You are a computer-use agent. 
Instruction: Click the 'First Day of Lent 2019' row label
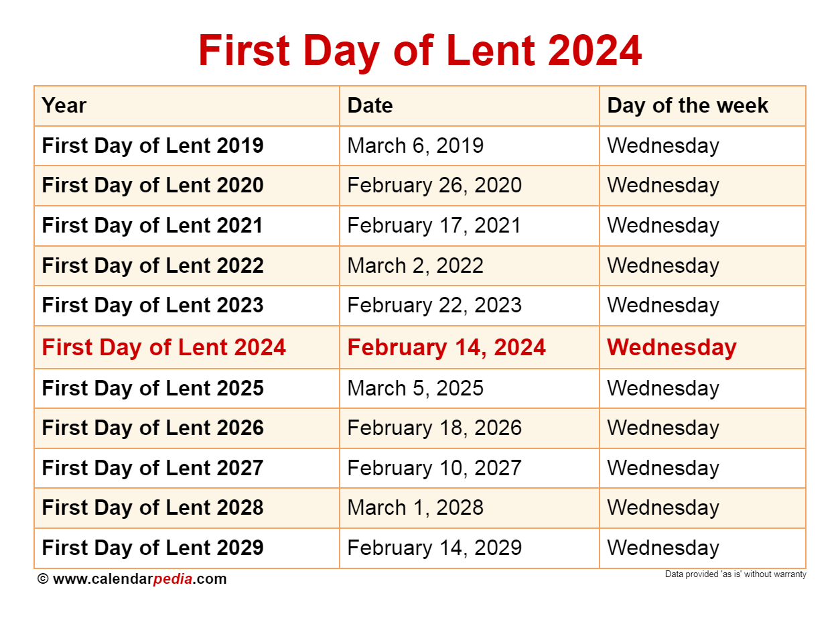153,145
